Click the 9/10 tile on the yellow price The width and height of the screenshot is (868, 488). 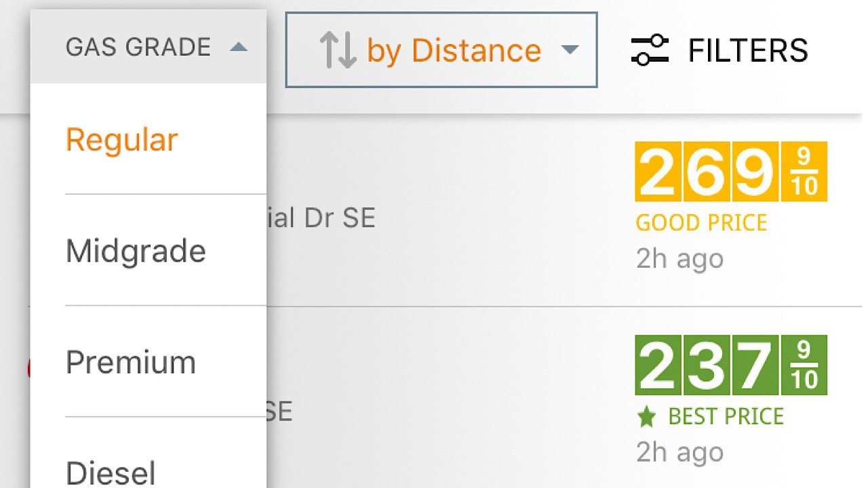[x=804, y=171]
